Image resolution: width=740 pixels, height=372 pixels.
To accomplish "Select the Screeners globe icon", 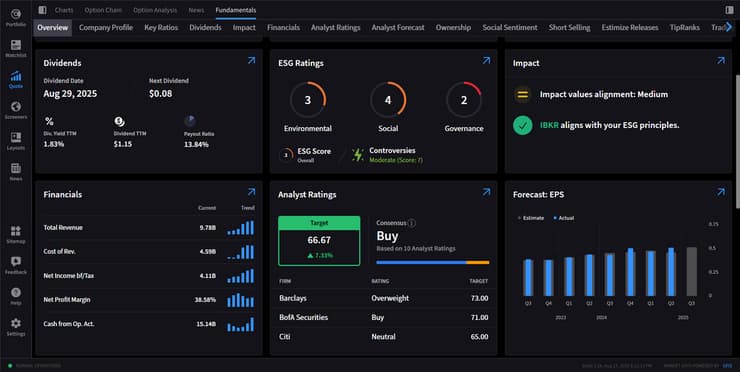I will tap(16, 107).
